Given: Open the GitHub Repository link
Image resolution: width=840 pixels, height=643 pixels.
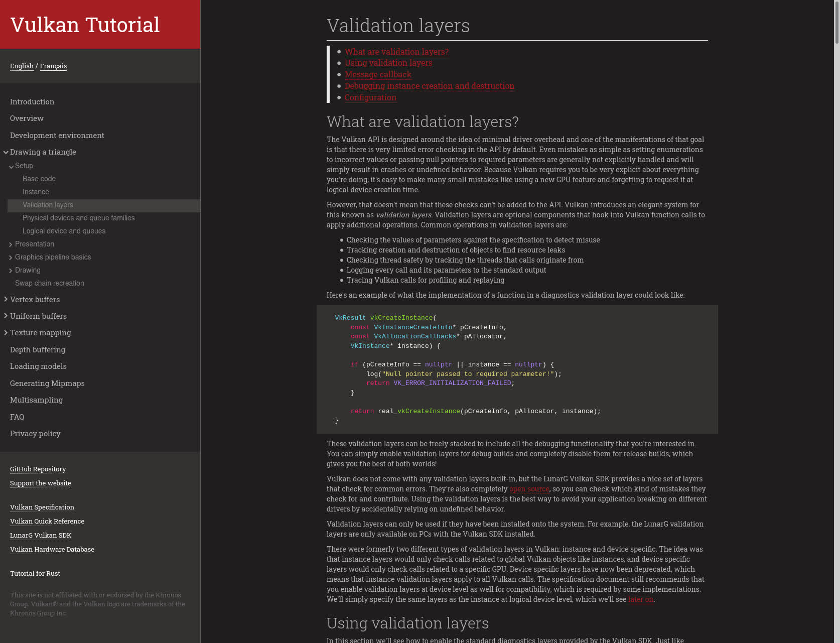Looking at the screenshot, I should (38, 469).
